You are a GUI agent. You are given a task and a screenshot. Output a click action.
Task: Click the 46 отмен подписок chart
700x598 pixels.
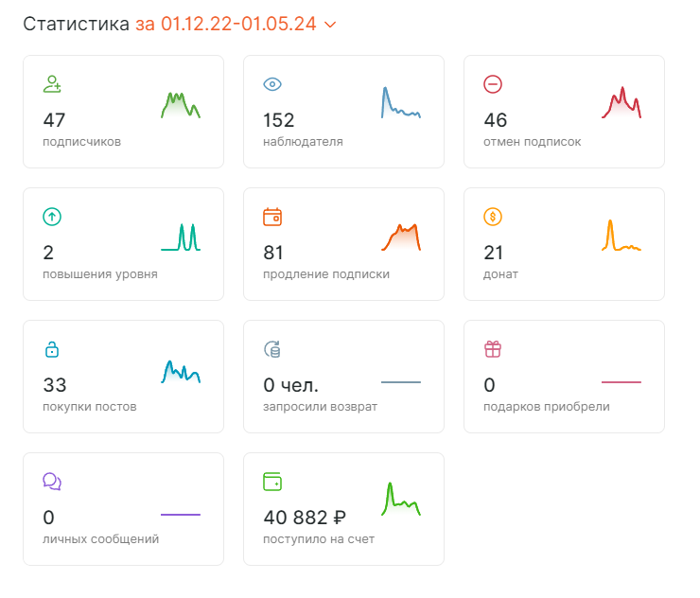(621, 103)
